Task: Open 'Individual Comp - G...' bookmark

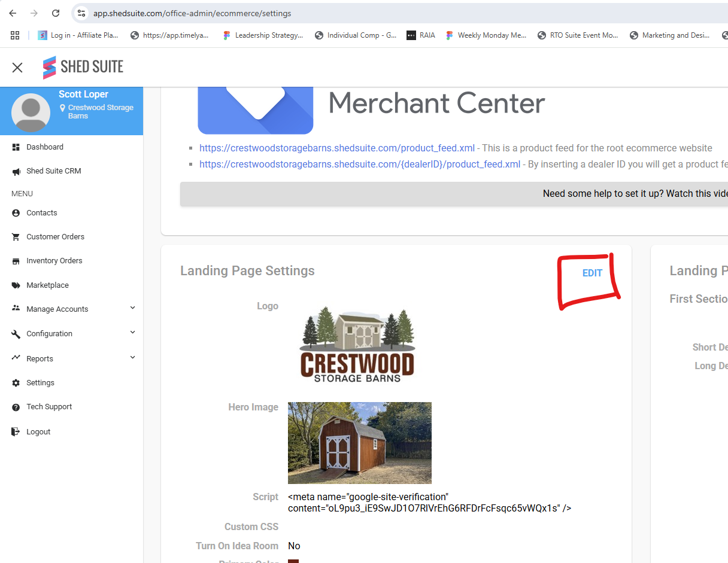Action: (356, 35)
